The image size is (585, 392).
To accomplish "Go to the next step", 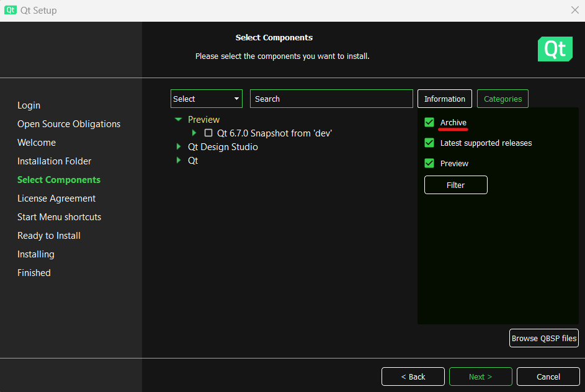I will pos(480,376).
